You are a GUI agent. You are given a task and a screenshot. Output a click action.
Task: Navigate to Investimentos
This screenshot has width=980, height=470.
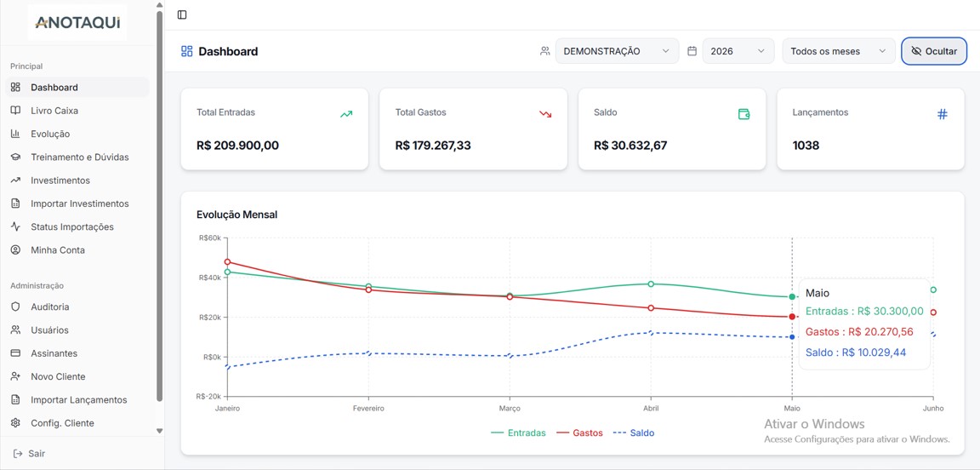77,181
